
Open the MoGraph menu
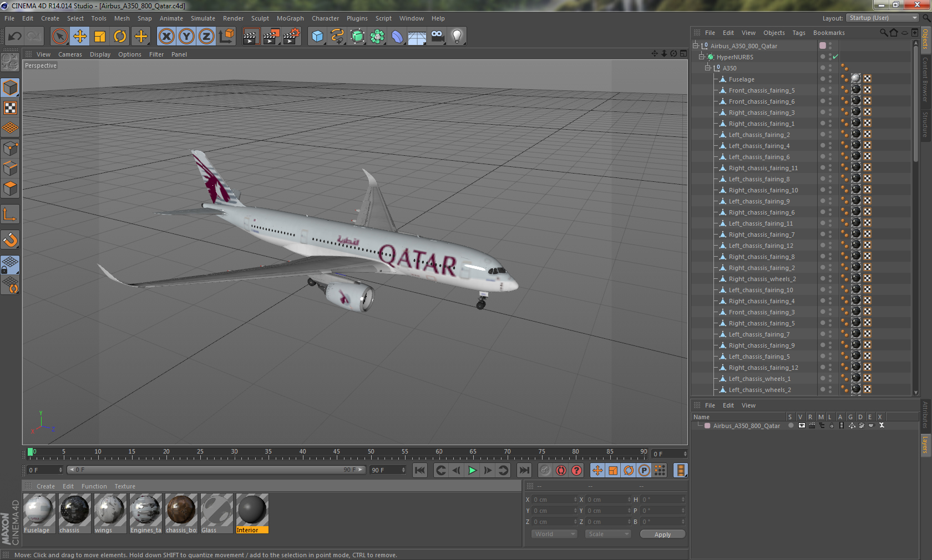click(x=290, y=18)
